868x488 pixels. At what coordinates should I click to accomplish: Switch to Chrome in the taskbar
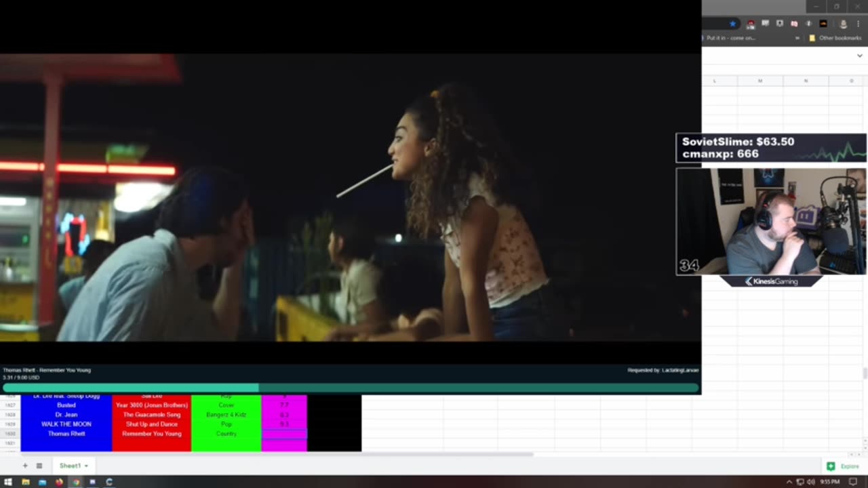pyautogui.click(x=76, y=482)
